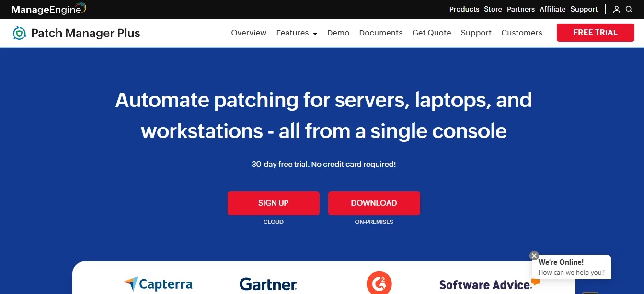Go to the Overview tab
The width and height of the screenshot is (644, 294).
pyautogui.click(x=249, y=33)
